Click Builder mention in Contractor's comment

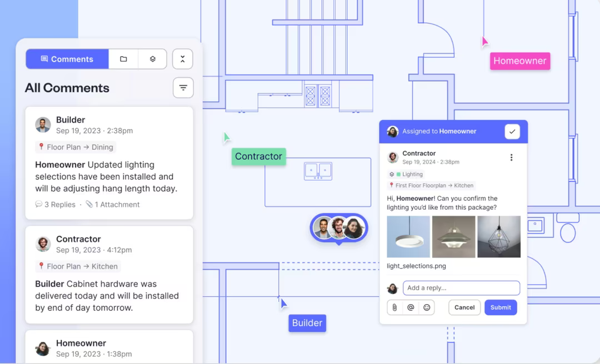[49, 284]
